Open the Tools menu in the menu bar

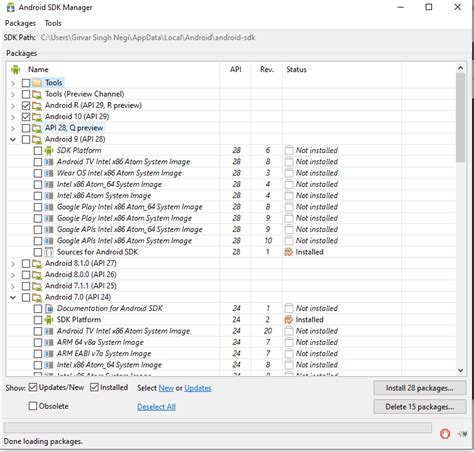point(53,23)
